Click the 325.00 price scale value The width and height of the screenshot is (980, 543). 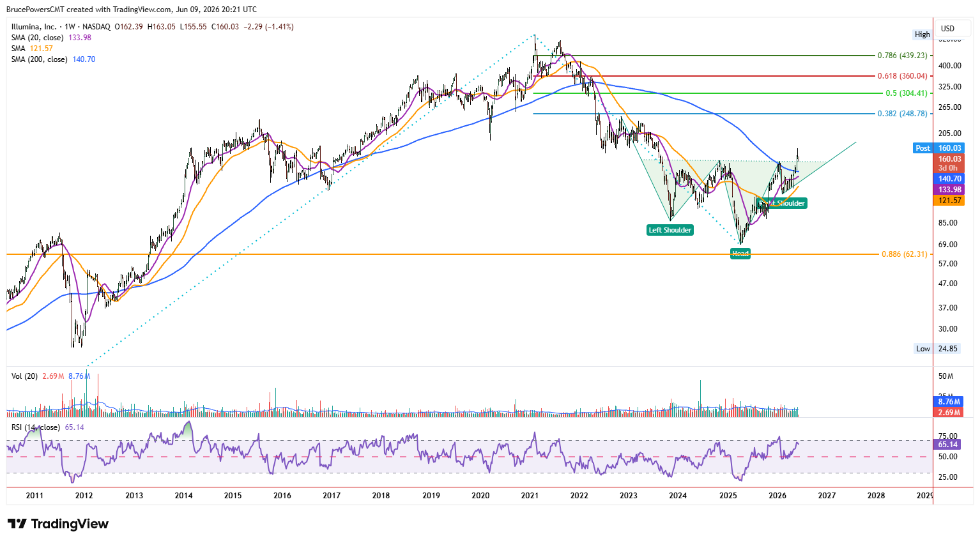tap(949, 87)
